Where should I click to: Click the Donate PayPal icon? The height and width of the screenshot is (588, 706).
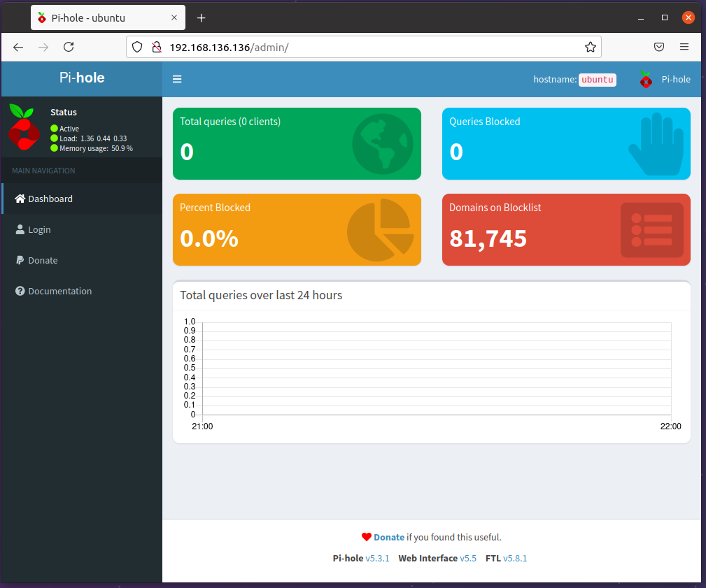point(20,261)
